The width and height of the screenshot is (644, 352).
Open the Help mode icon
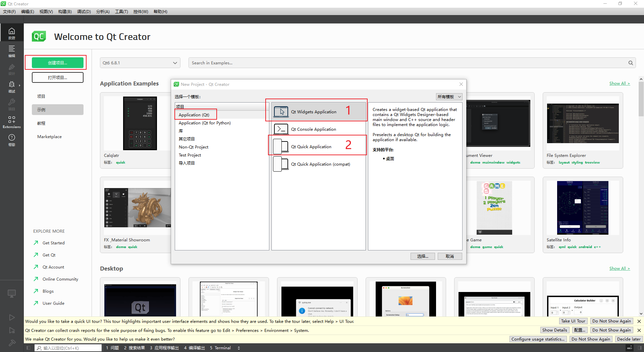[12, 140]
